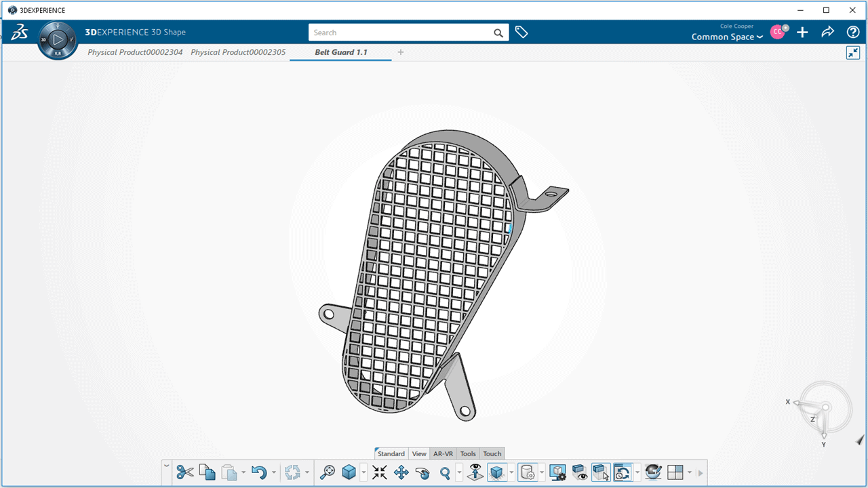Image resolution: width=868 pixels, height=488 pixels.
Task: Open the Help question mark button
Action: (x=853, y=32)
